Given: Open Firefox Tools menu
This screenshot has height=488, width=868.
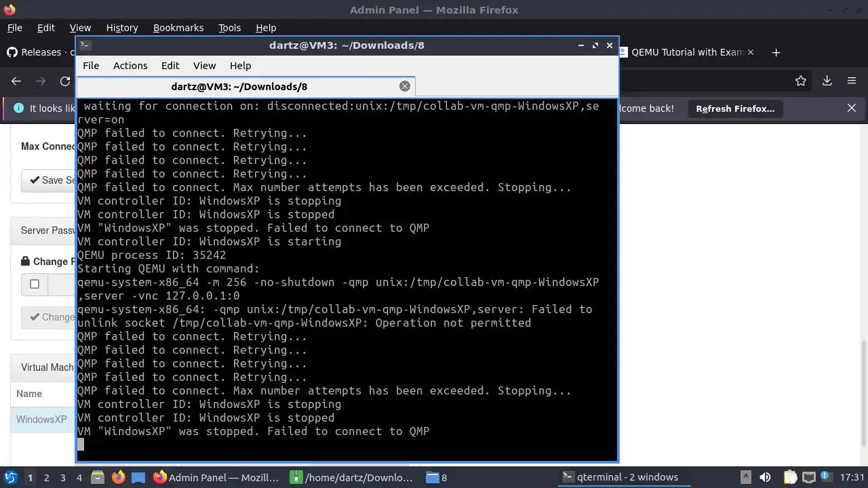Looking at the screenshot, I should click(229, 28).
